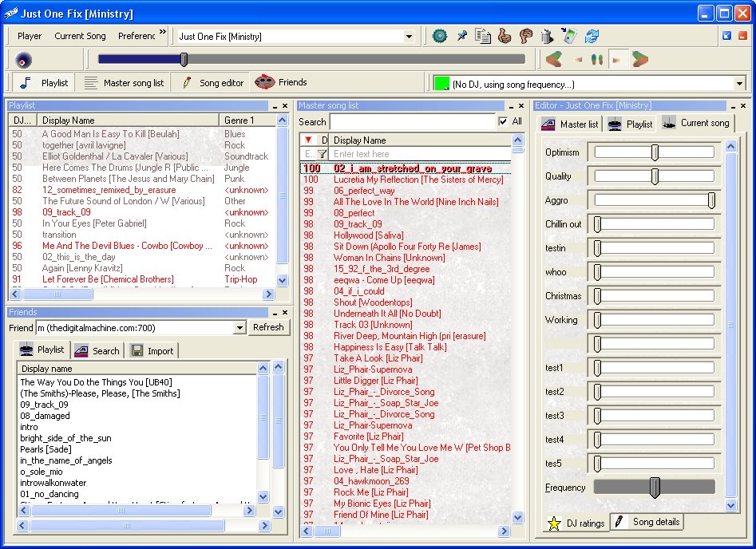The height and width of the screenshot is (549, 756).
Task: Expand the current song title dropdown
Action: [x=409, y=37]
